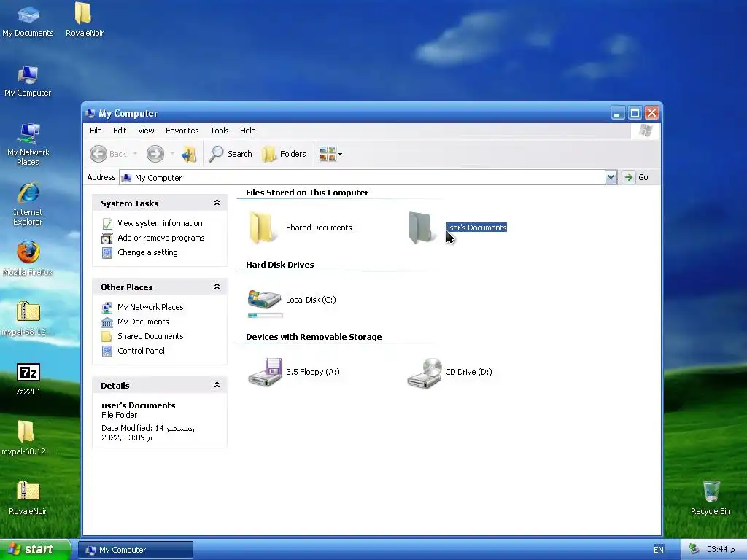Click Devices with Removable Storage heading

[314, 337]
